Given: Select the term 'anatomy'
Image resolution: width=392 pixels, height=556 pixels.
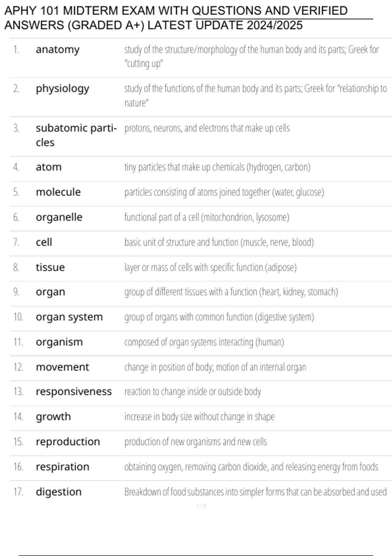Looking at the screenshot, I should 57,50.
